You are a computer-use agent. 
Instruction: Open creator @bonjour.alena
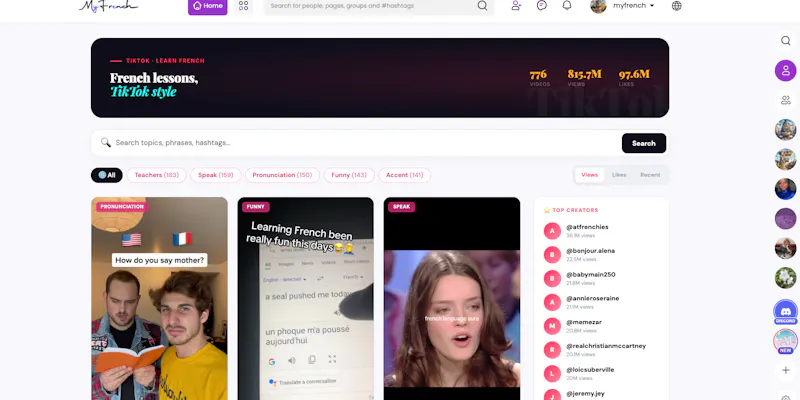click(590, 251)
